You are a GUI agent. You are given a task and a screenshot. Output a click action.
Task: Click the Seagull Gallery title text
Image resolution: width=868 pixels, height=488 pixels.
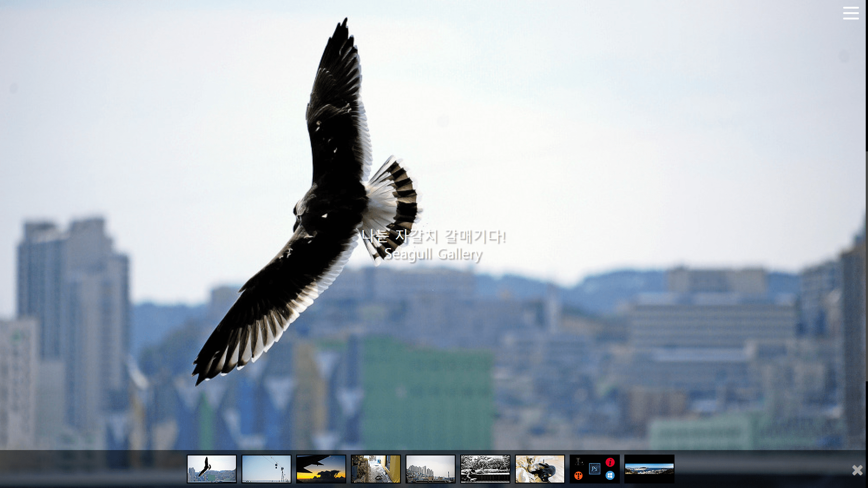[433, 254]
